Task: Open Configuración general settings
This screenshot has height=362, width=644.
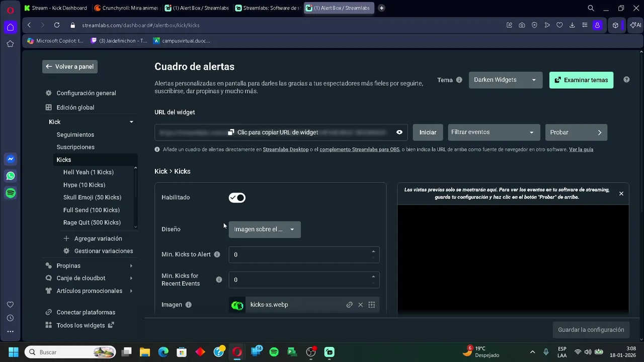Action: click(x=86, y=93)
